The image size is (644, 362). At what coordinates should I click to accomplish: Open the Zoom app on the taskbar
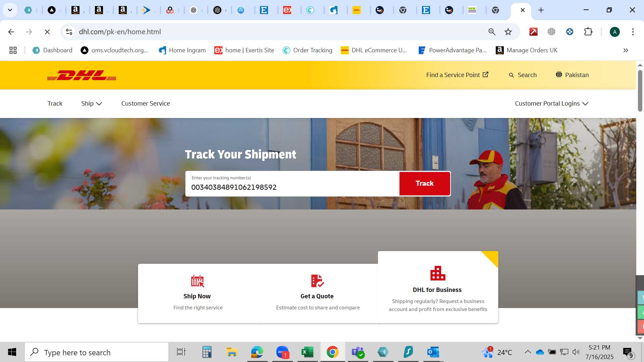[282, 352]
